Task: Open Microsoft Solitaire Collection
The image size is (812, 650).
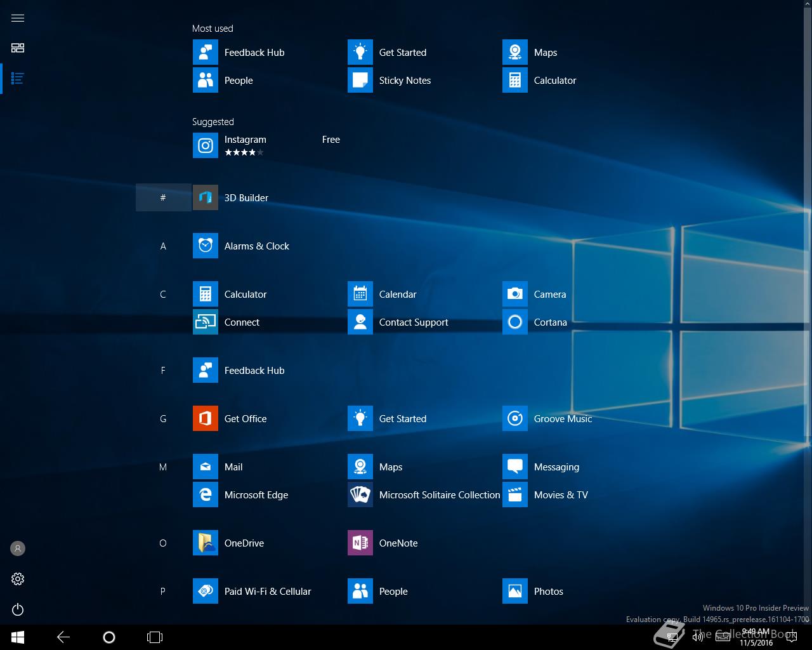Action: 424,494
